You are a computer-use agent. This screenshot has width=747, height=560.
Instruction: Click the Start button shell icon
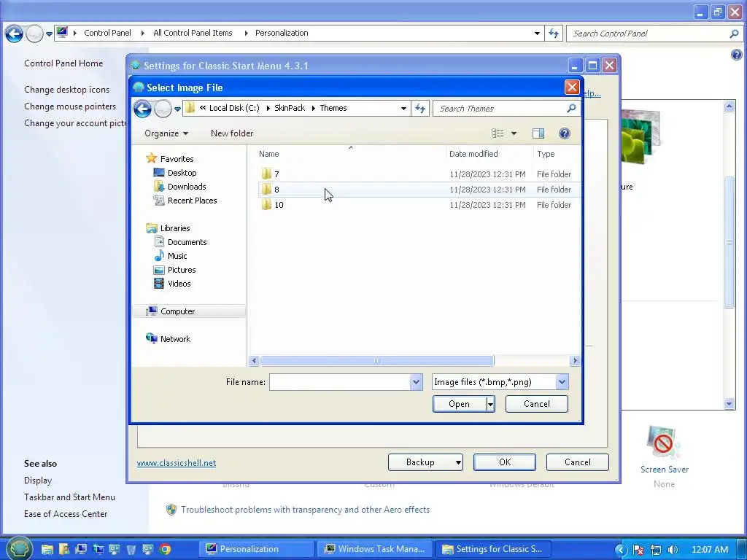(19, 548)
